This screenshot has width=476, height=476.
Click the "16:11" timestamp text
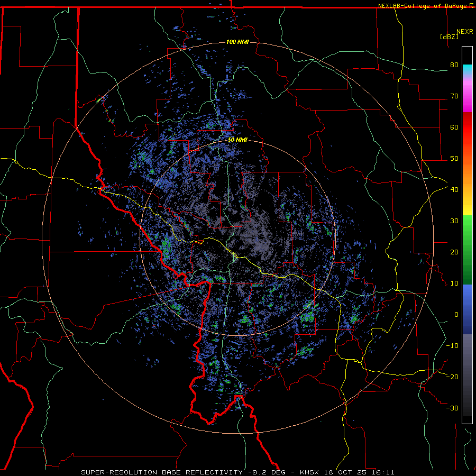click(384, 472)
